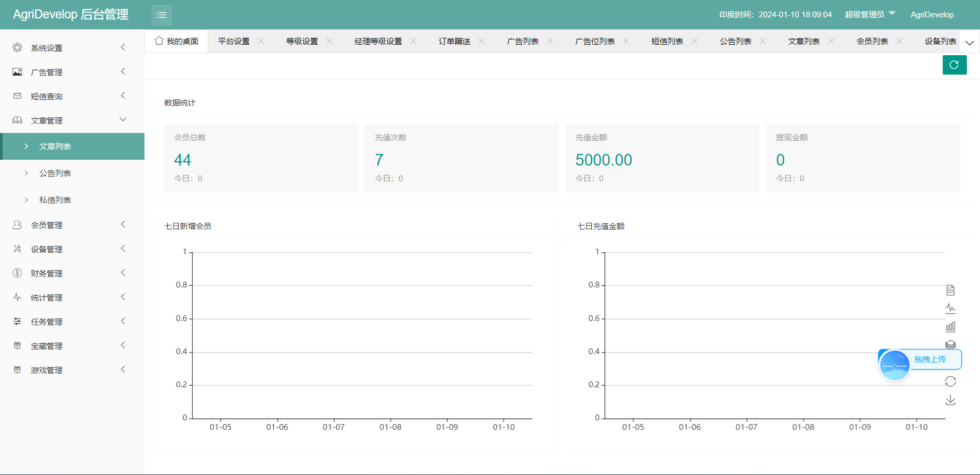Click the 财务管理 dollar icon
980x475 pixels.
pyautogui.click(x=17, y=273)
